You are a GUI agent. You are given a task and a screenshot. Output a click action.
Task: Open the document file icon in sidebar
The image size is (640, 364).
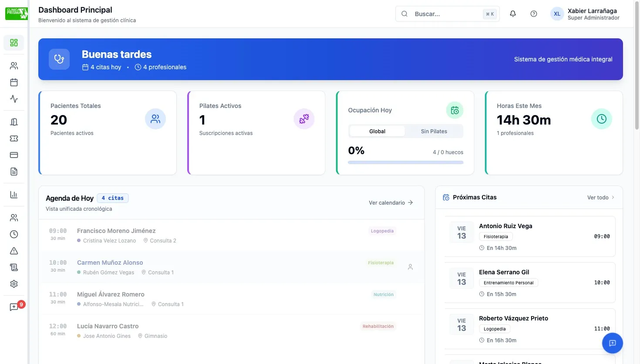click(14, 172)
